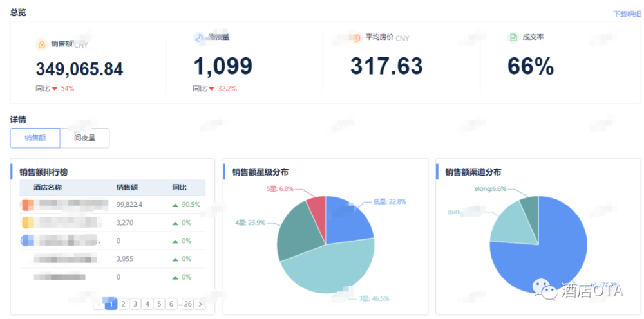Click the orange 销售额 flame icon in overview
Viewport: 644px width, 319px height.
[41, 44]
